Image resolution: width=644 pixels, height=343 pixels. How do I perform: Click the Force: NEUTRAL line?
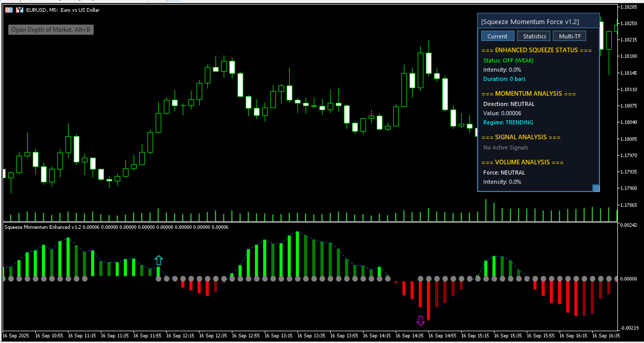504,173
